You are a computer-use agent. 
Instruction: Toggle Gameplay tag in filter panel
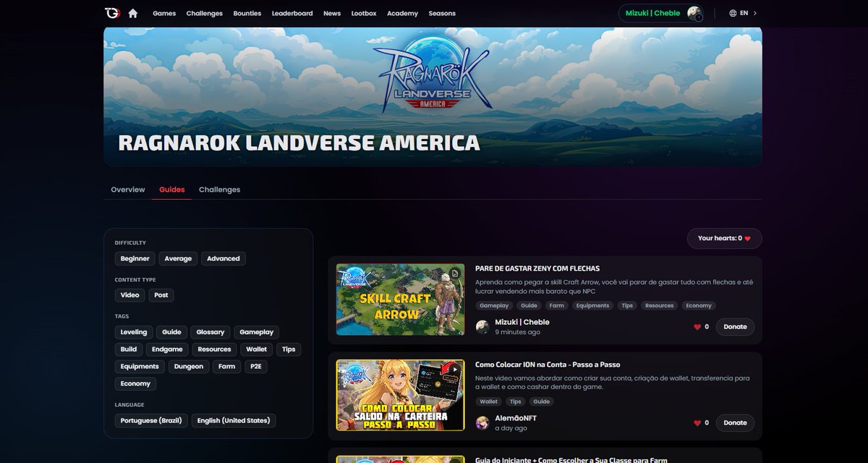point(257,332)
